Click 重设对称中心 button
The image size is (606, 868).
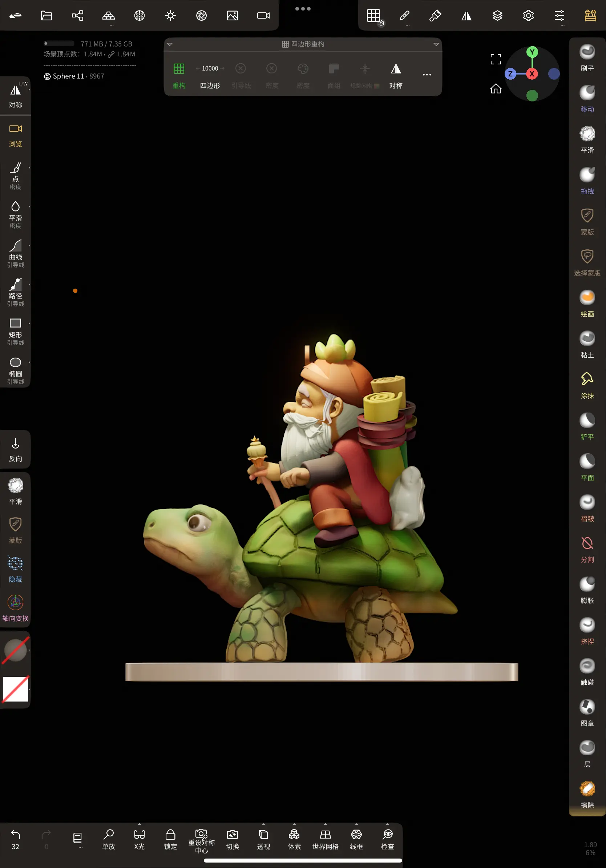tap(201, 841)
